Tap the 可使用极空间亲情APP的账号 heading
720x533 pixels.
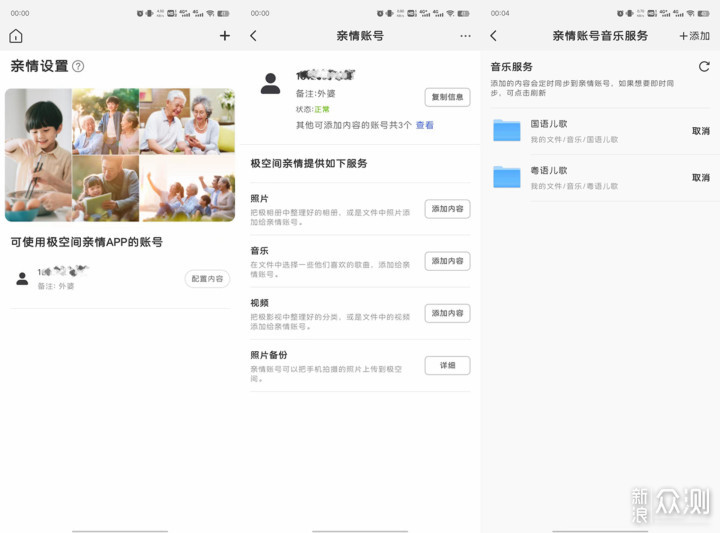(86, 242)
